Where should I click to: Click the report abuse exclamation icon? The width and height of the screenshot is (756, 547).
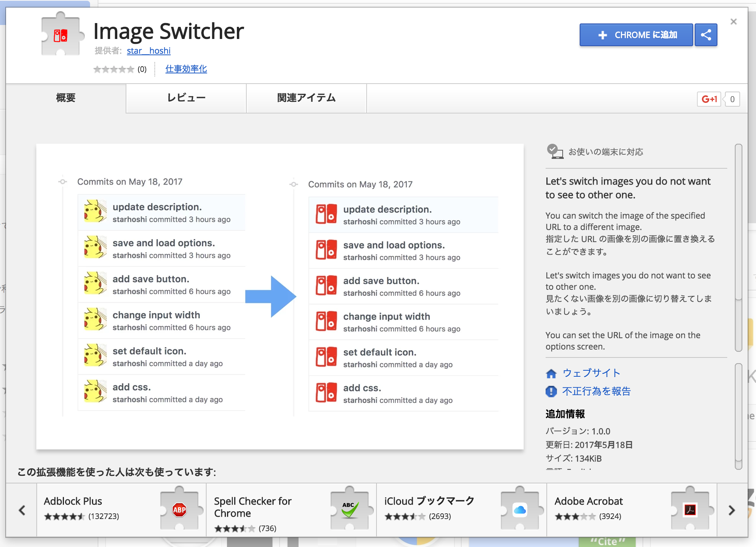pos(551,391)
